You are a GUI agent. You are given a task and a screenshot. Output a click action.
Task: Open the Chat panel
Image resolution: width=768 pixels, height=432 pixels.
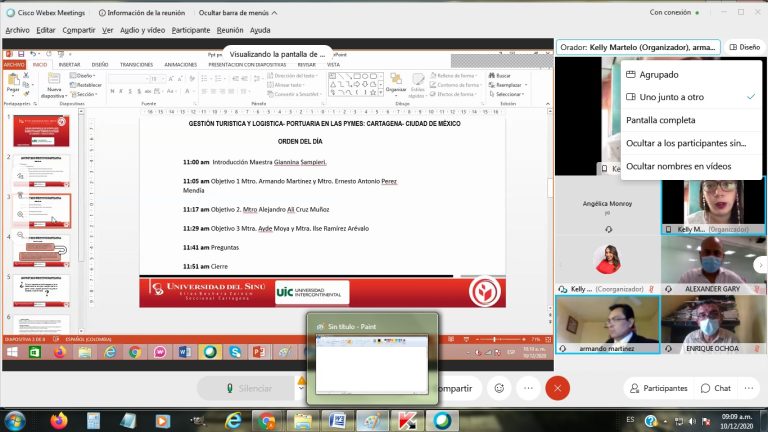tap(715, 388)
